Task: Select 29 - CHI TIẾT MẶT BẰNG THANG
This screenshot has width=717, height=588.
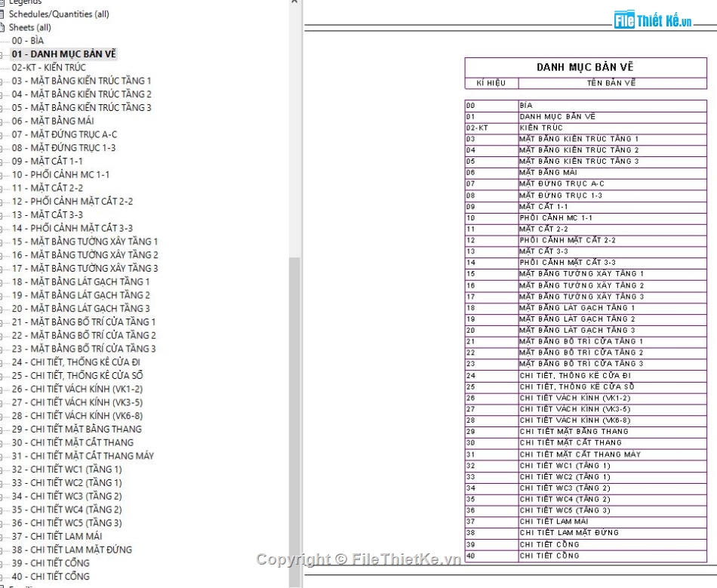Action: [77, 429]
